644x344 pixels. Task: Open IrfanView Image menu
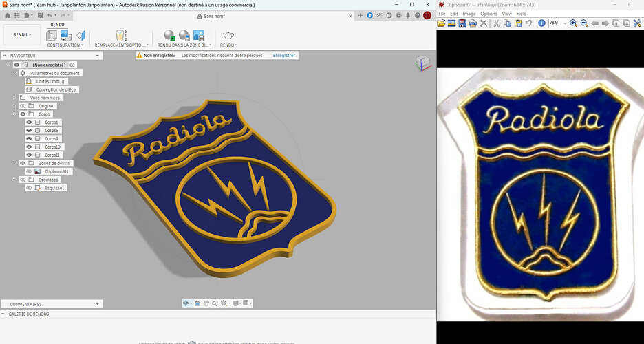(469, 14)
